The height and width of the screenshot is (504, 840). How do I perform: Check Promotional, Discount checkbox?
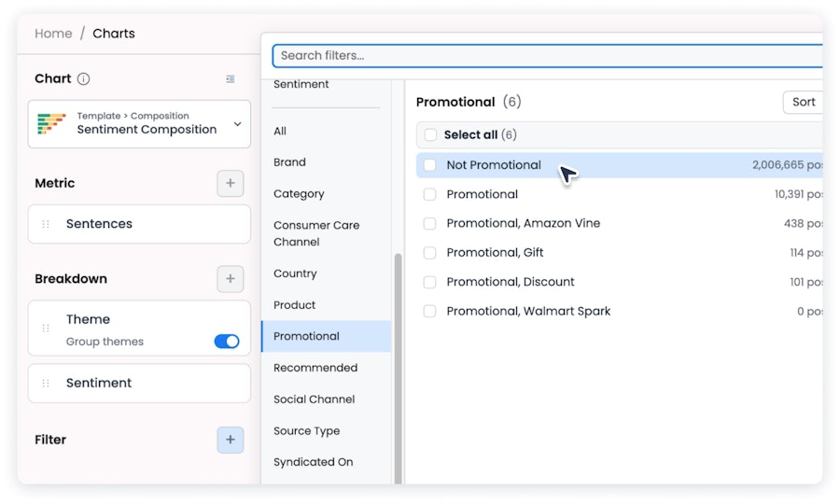tap(429, 282)
